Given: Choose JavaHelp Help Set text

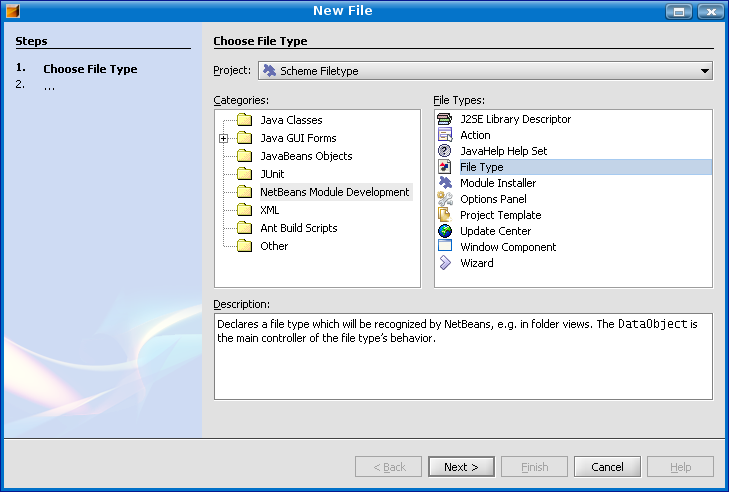Looking at the screenshot, I should (x=504, y=151).
